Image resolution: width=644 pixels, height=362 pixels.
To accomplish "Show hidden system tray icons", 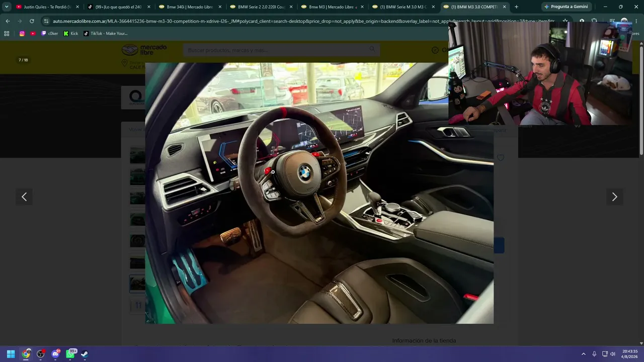I will (x=584, y=354).
